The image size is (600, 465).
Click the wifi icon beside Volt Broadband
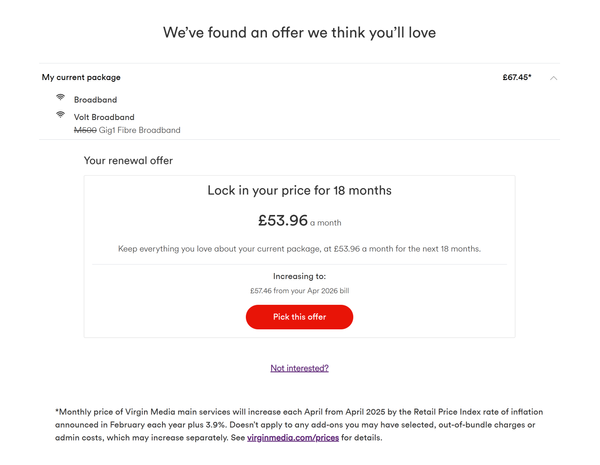60,114
